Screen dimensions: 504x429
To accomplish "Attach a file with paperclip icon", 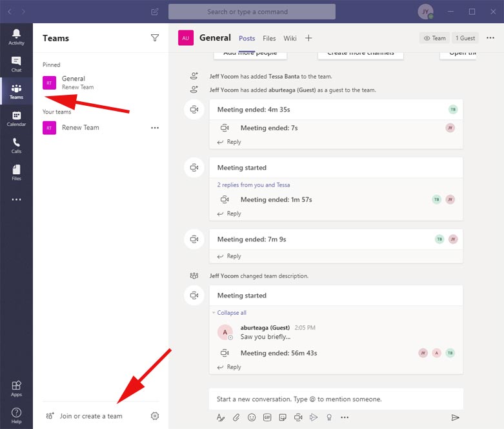I will point(236,417).
